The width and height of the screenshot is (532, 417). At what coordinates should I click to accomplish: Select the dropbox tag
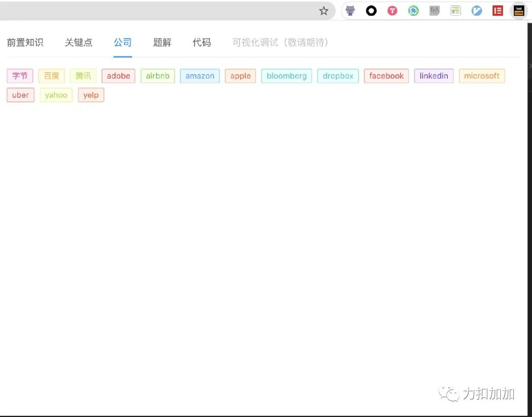pos(338,76)
